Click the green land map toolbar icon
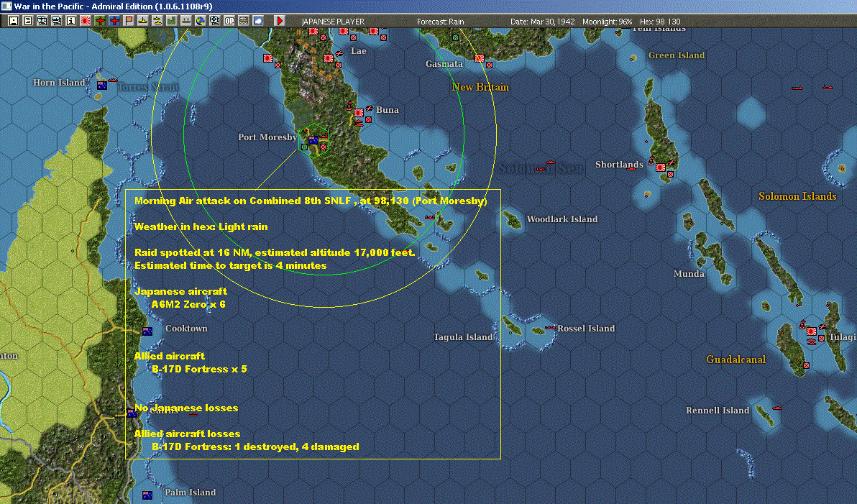 point(172,21)
